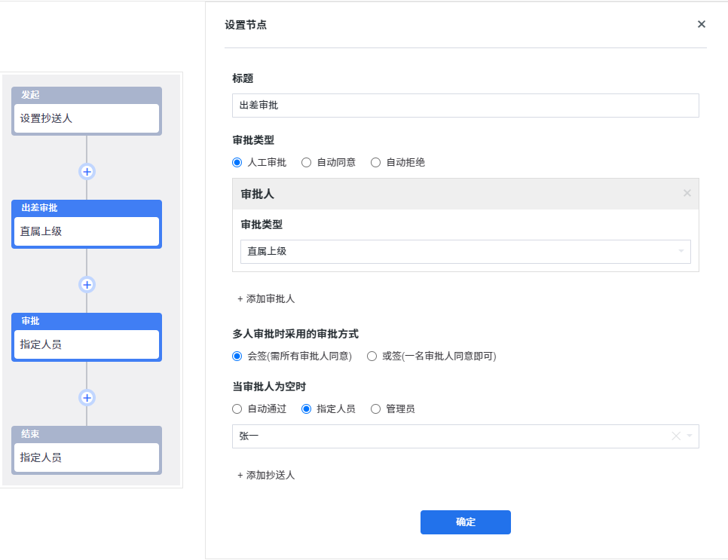Screen dimensions: 728x560
Task: Select 人工审批 radio option
Action: pos(237,162)
